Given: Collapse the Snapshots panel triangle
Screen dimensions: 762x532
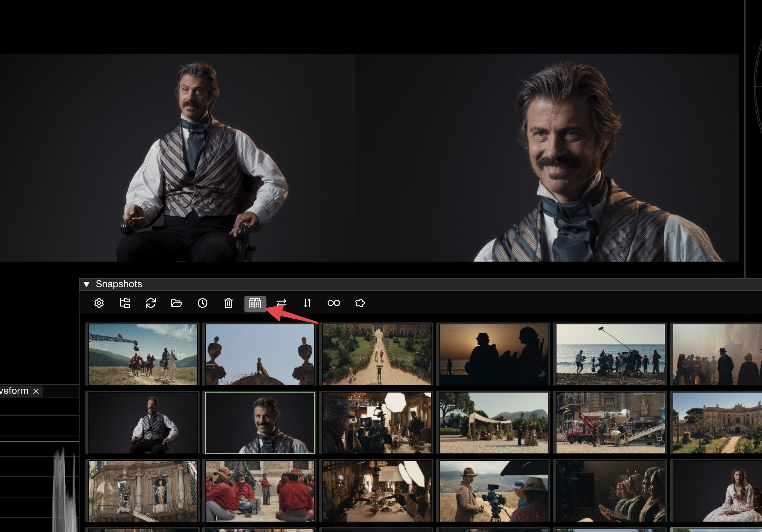Looking at the screenshot, I should pos(86,284).
